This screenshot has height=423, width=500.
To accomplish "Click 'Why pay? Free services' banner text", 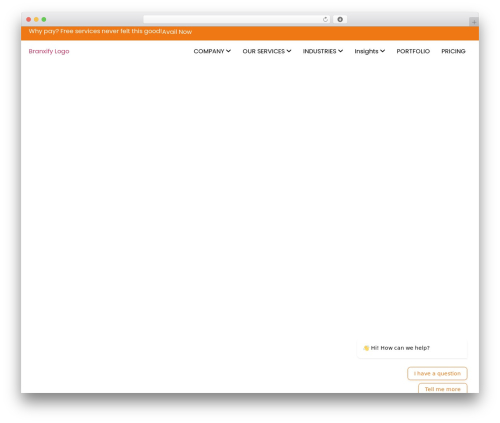I will (95, 31).
